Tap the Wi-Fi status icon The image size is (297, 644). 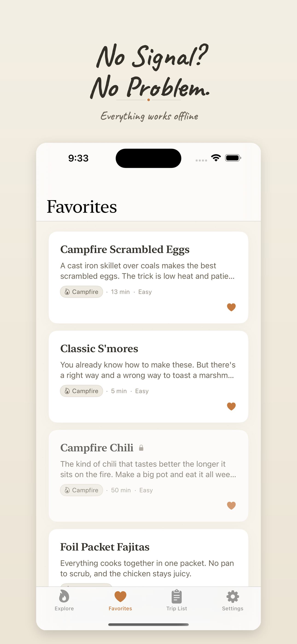216,158
